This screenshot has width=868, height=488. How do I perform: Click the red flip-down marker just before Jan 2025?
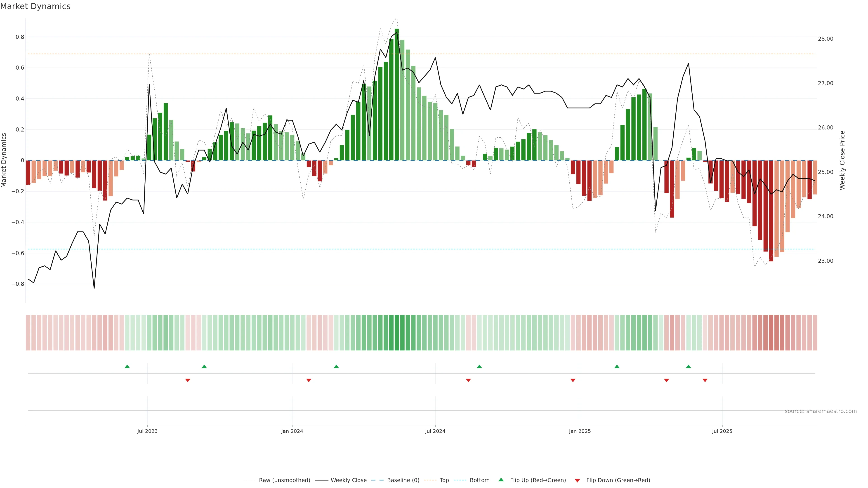click(x=573, y=380)
